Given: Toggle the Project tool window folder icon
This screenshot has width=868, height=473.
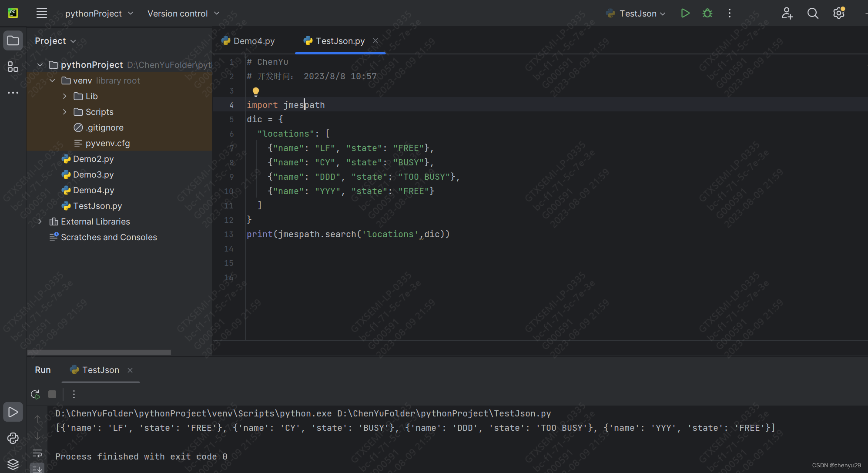Looking at the screenshot, I should [x=13, y=41].
